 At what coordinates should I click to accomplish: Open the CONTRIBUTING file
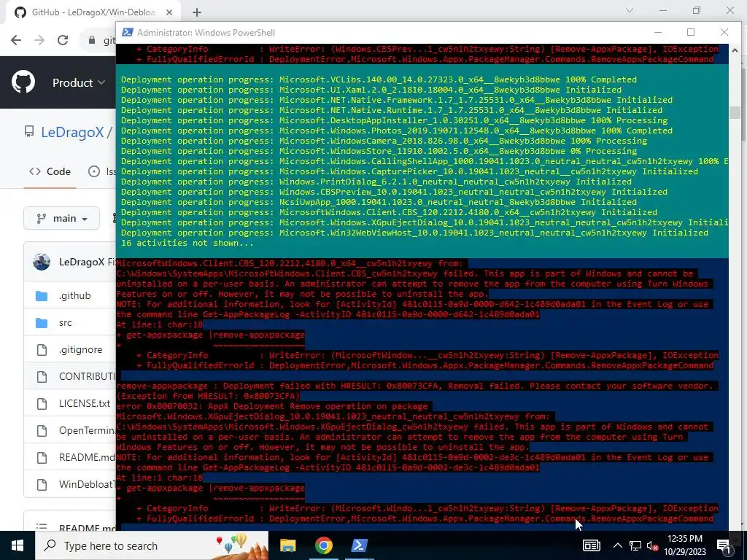click(x=88, y=377)
